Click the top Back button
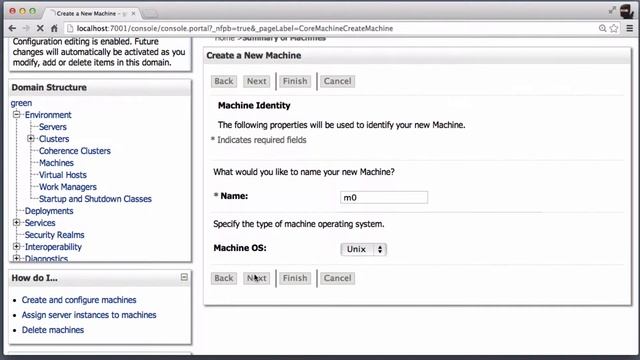 tap(224, 81)
